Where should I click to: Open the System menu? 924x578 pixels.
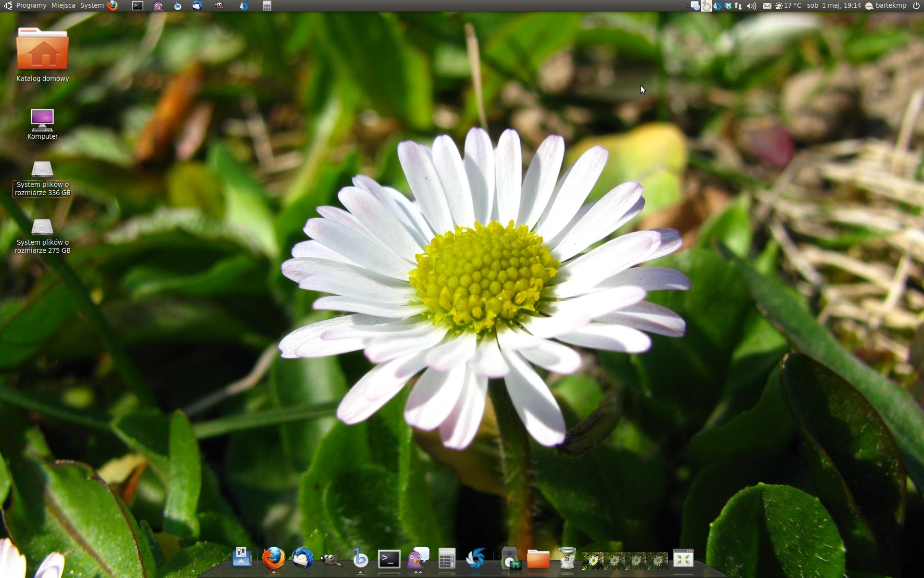[92, 6]
